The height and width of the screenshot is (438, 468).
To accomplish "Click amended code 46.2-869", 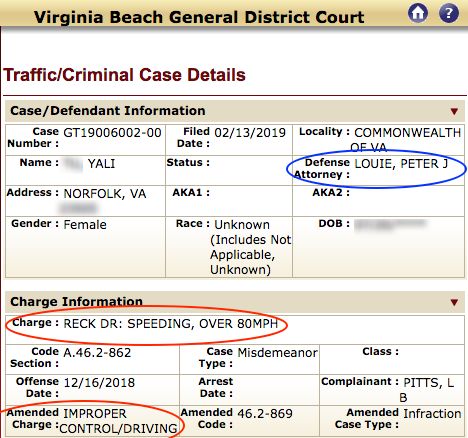I will [x=265, y=414].
